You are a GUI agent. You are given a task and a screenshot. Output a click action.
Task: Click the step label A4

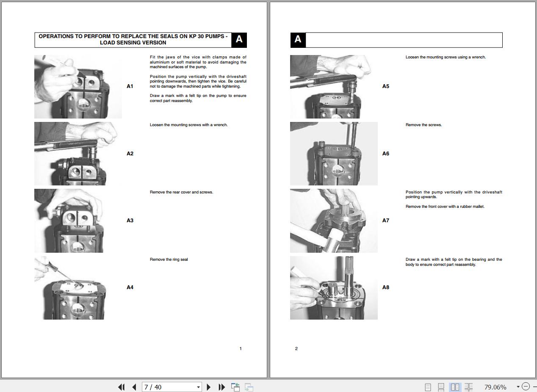click(x=130, y=287)
